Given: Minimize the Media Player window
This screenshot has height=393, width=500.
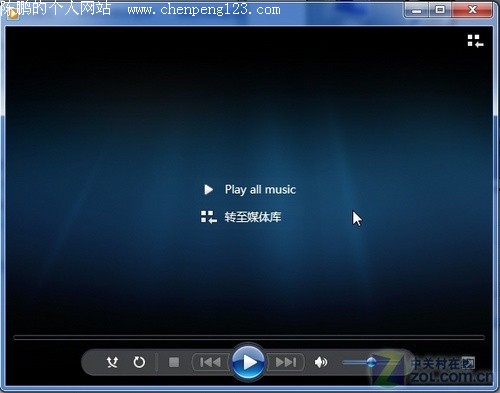Looking at the screenshot, I should point(416,10).
